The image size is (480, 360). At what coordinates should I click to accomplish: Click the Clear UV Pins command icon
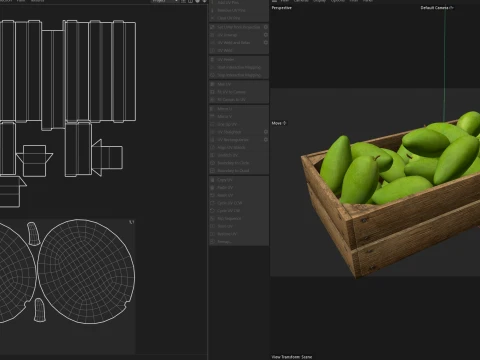(213, 18)
